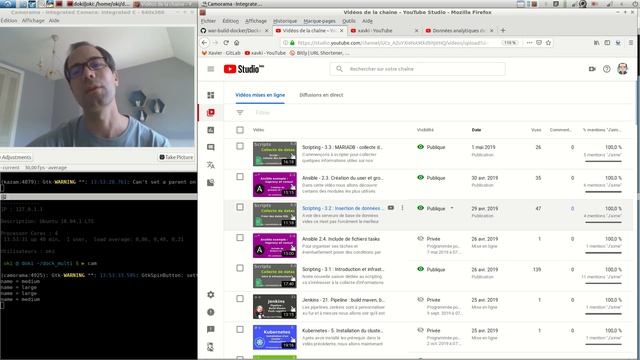640x360 pixels.
Task: Click the Firefox Back arrow
Action: coord(204,42)
